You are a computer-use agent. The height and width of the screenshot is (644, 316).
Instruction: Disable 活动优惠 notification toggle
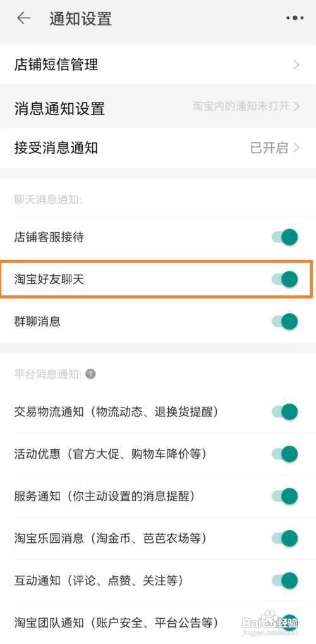(x=285, y=454)
